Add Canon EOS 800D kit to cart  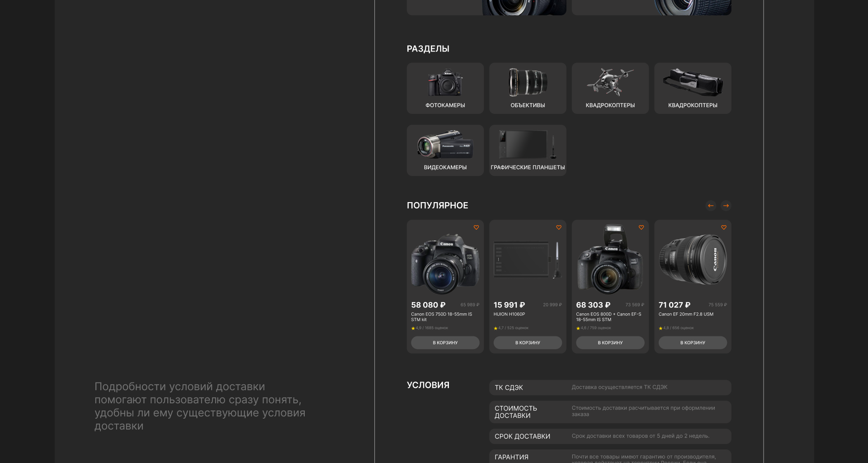[610, 343]
